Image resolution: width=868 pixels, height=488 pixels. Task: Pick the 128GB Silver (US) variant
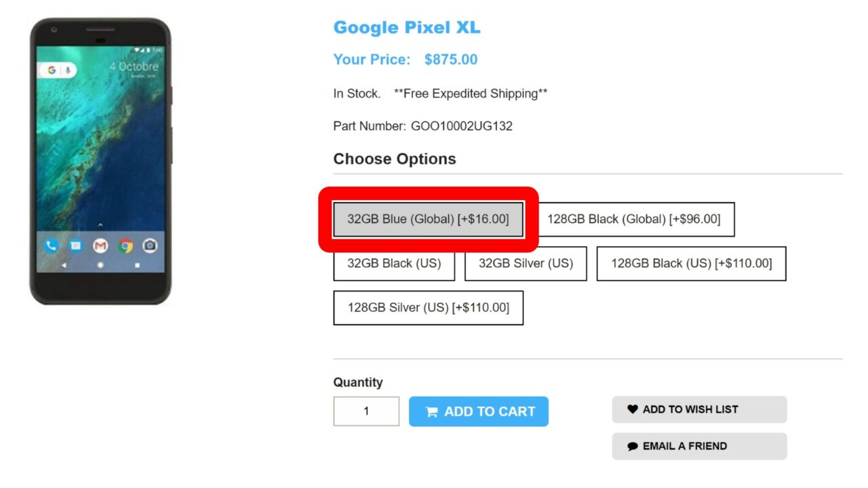(x=428, y=308)
